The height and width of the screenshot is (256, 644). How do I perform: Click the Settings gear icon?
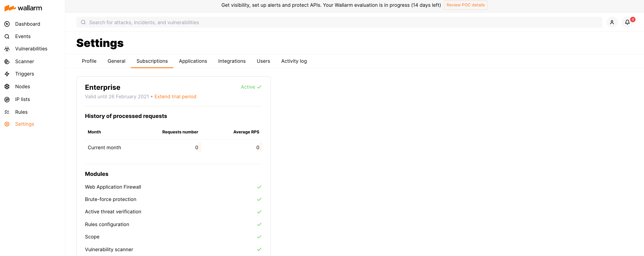[x=7, y=124]
